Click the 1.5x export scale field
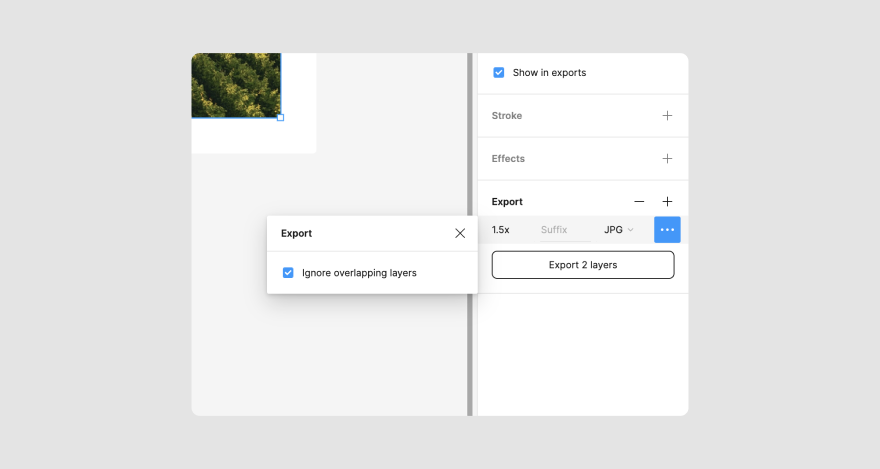The image size is (880, 469). click(501, 229)
